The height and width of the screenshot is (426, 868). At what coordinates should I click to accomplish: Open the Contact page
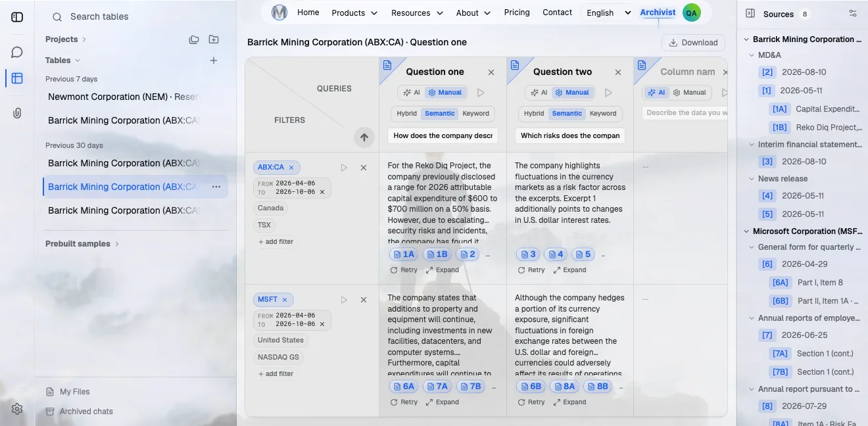558,12
